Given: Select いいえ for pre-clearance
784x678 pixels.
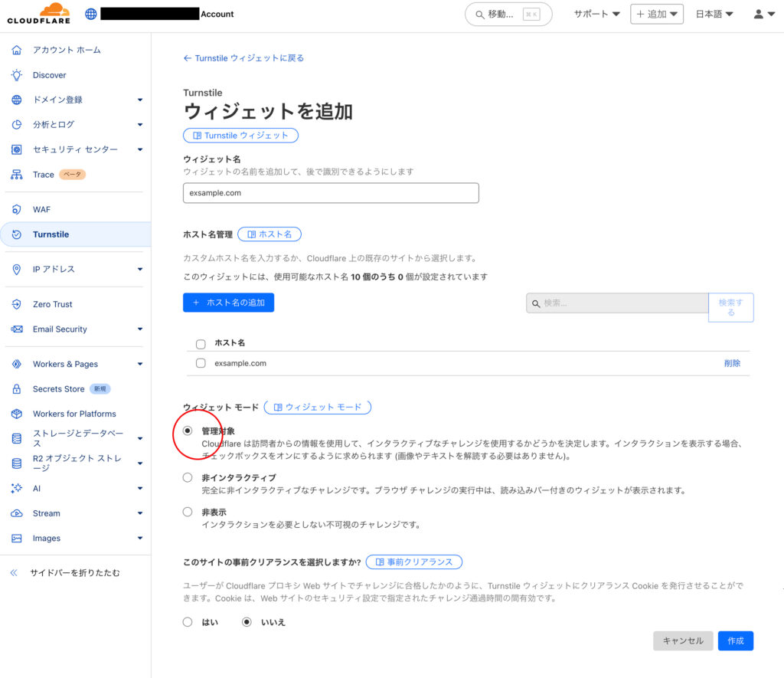Looking at the screenshot, I should coord(247,622).
